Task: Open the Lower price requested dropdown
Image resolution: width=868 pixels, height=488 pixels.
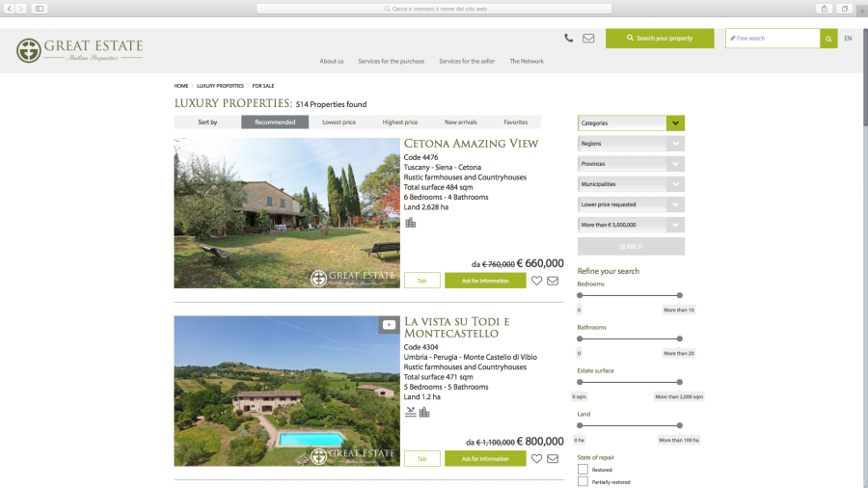Action: 631,204
